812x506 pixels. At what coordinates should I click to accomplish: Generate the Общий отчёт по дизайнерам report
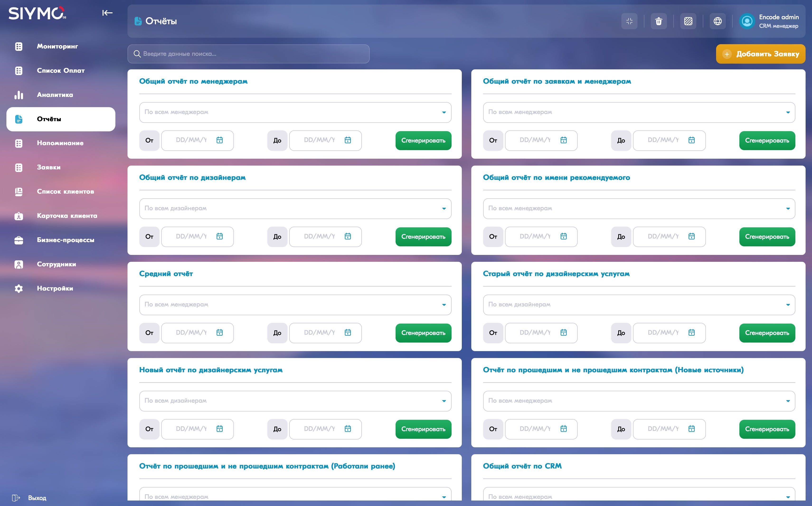(x=423, y=237)
